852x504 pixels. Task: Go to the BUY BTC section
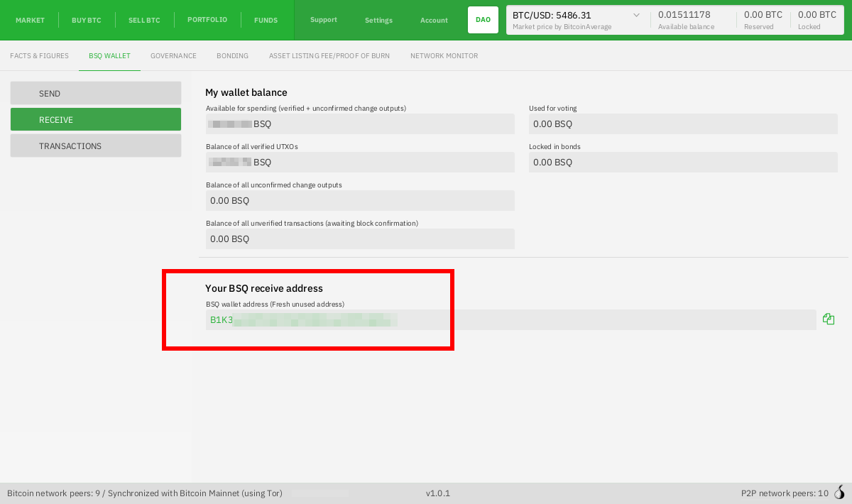[87, 20]
